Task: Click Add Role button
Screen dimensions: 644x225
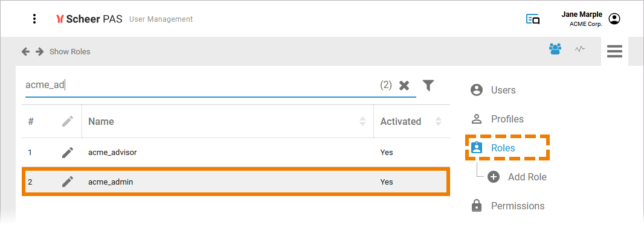Action: tap(517, 177)
